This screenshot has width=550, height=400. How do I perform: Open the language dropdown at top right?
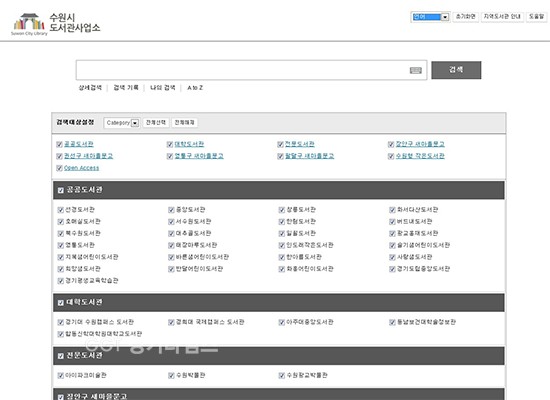pyautogui.click(x=430, y=17)
